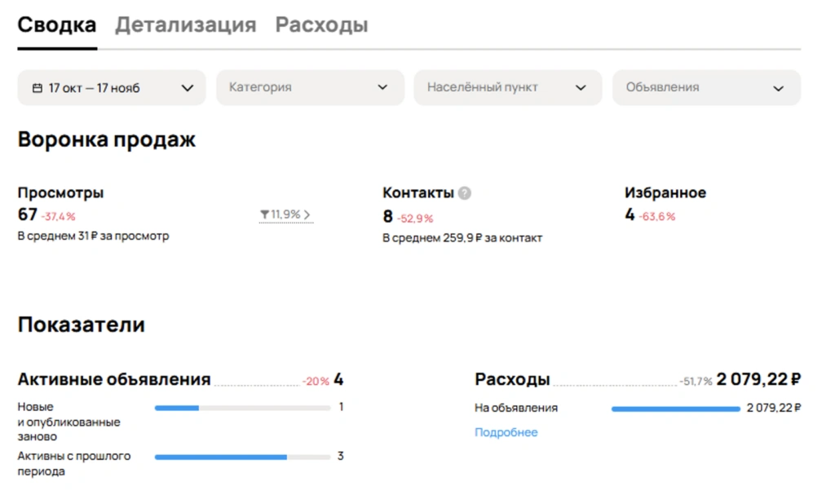Click the Просмотры label
The width and height of the screenshot is (835, 504).
pos(60,192)
